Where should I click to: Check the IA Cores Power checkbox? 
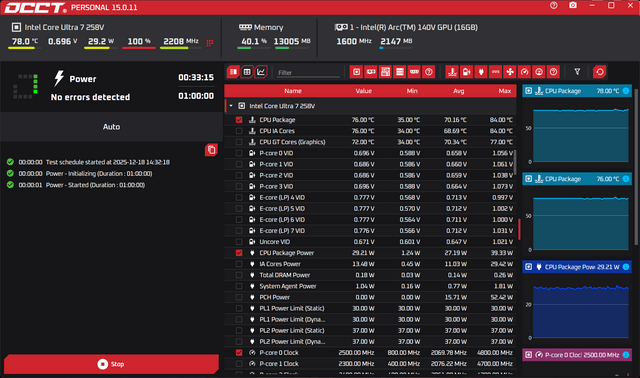pyautogui.click(x=239, y=264)
